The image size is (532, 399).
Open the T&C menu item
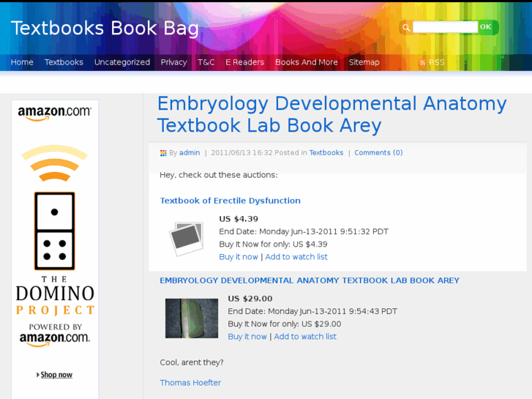(206, 62)
